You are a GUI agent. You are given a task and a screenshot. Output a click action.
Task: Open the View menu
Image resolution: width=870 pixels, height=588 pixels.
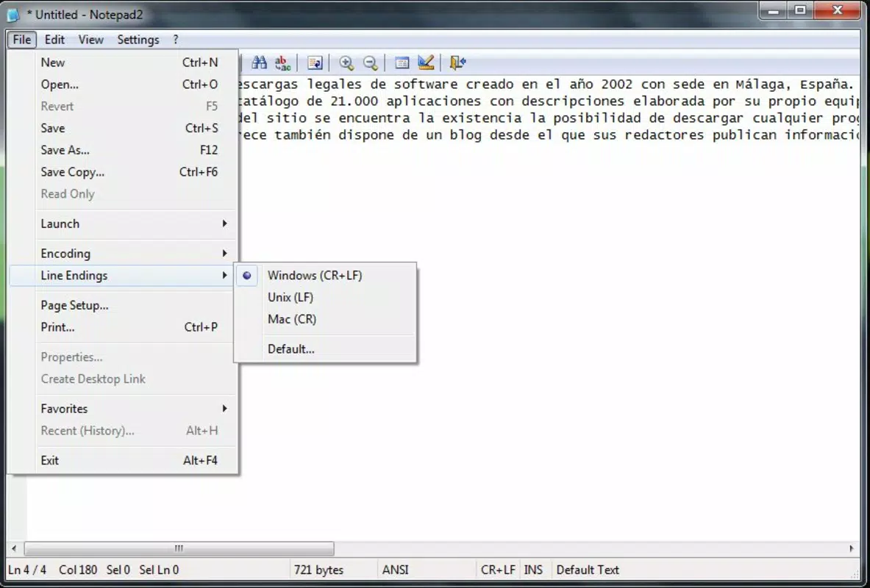pyautogui.click(x=90, y=40)
